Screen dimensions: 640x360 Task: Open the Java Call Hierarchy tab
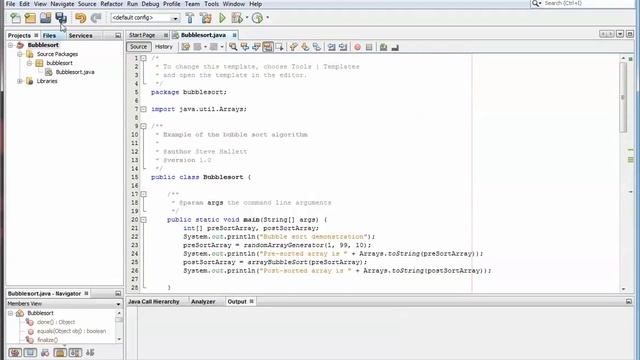[x=154, y=302]
